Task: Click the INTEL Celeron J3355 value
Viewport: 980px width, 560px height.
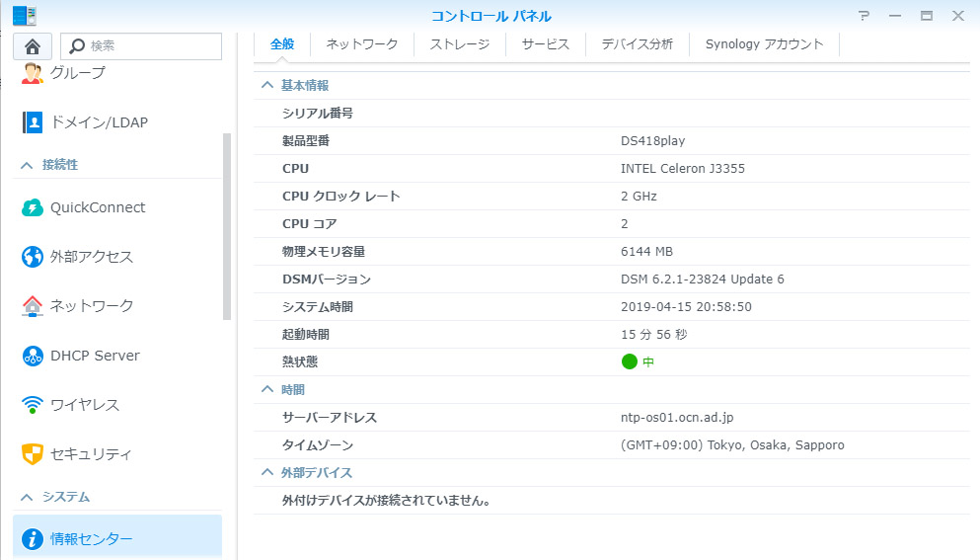Action: (x=683, y=168)
